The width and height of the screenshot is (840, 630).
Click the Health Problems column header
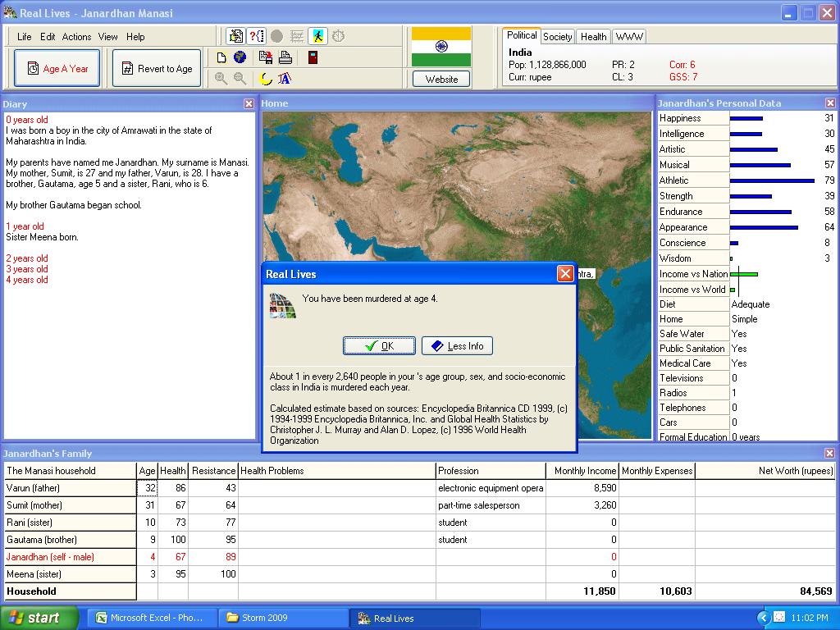(337, 471)
